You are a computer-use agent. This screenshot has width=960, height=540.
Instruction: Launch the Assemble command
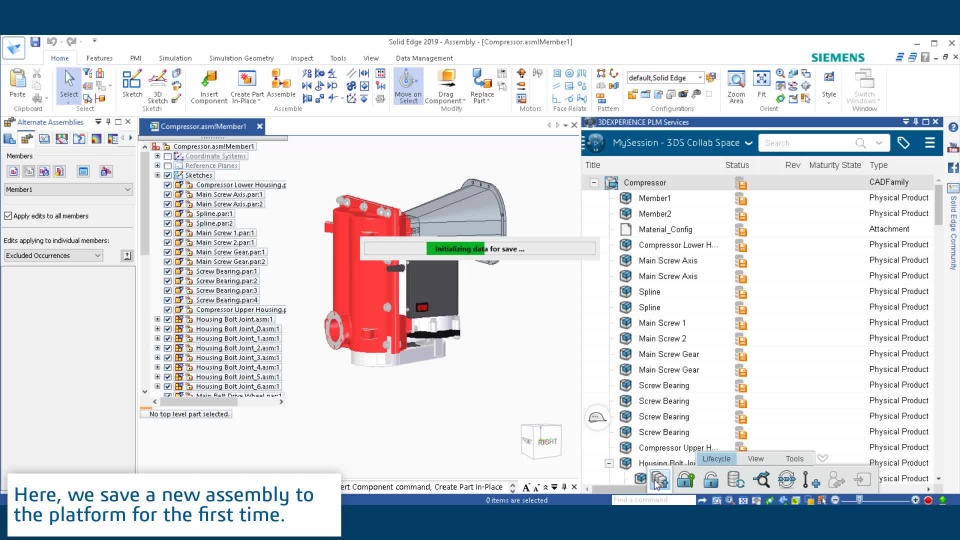tap(281, 83)
